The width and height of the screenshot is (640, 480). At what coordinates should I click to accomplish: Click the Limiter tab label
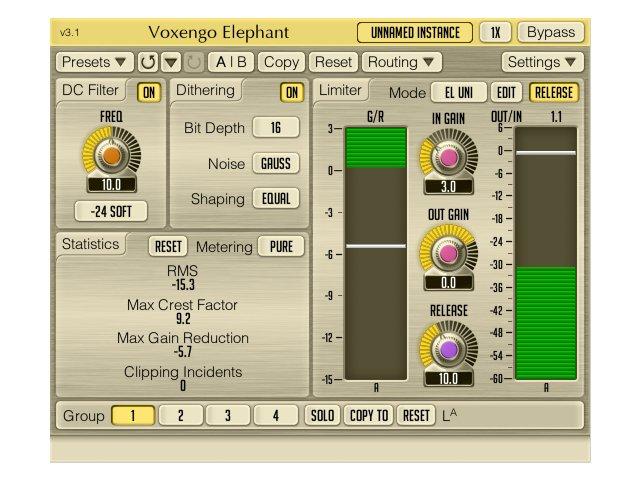click(x=340, y=90)
